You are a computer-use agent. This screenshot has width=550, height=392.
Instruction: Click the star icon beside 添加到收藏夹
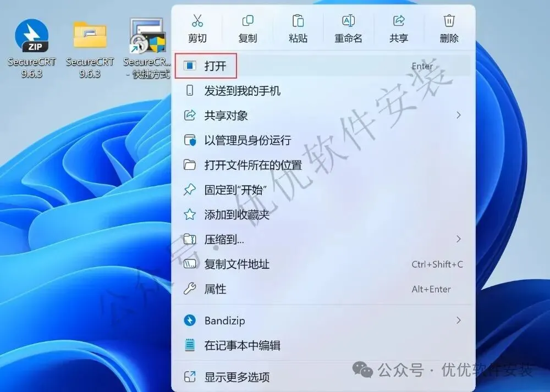click(190, 214)
